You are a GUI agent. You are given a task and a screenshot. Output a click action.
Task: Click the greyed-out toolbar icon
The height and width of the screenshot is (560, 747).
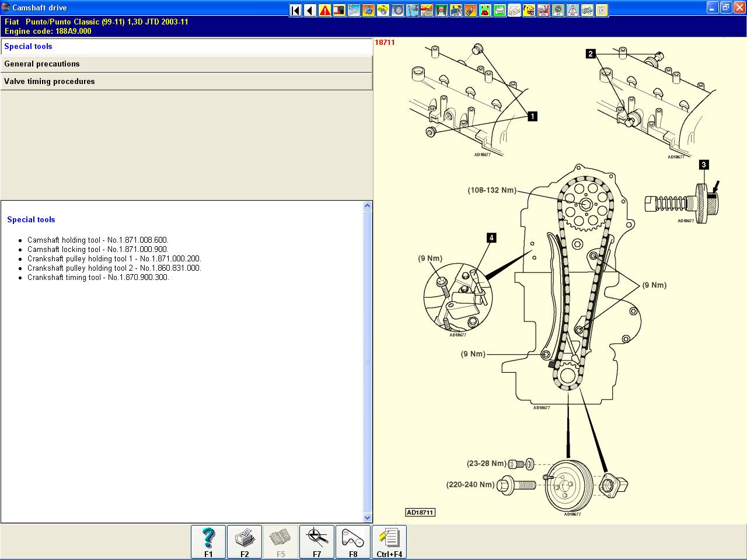[x=515, y=10]
